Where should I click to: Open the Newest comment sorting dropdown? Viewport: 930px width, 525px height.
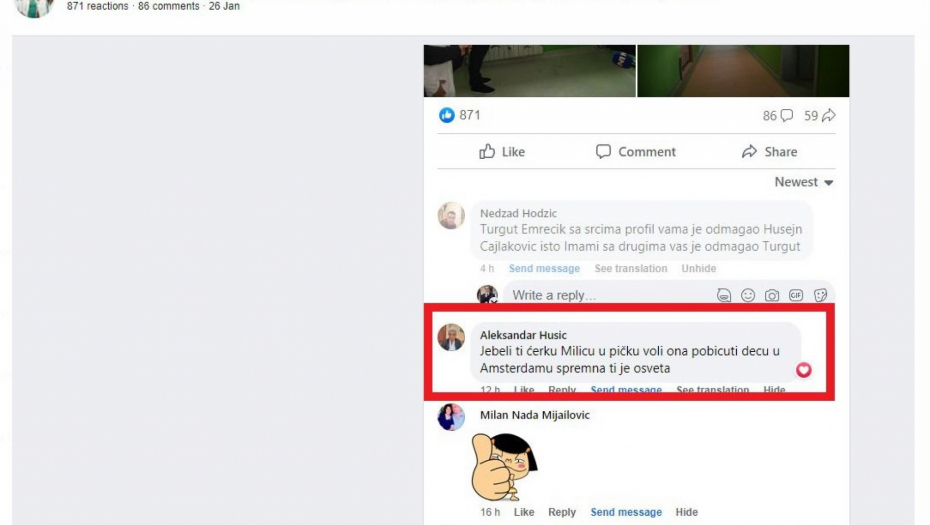pyautogui.click(x=803, y=182)
